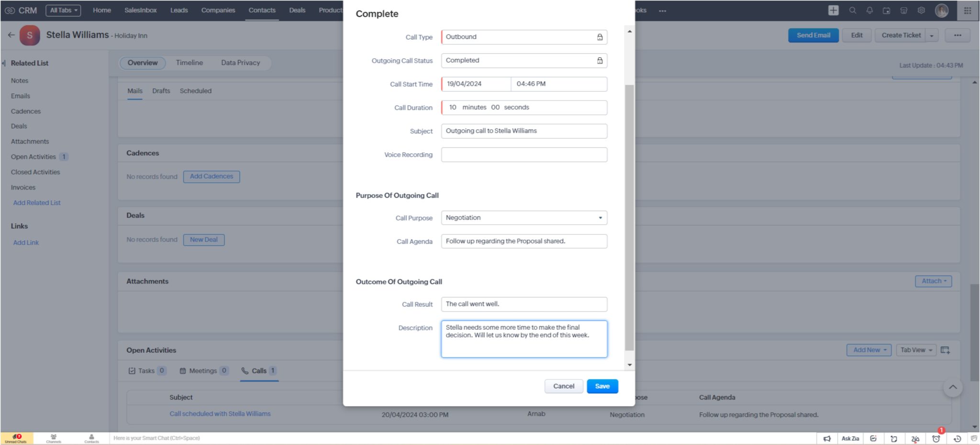Open the global search icon
This screenshot has height=445, width=980.
(852, 10)
